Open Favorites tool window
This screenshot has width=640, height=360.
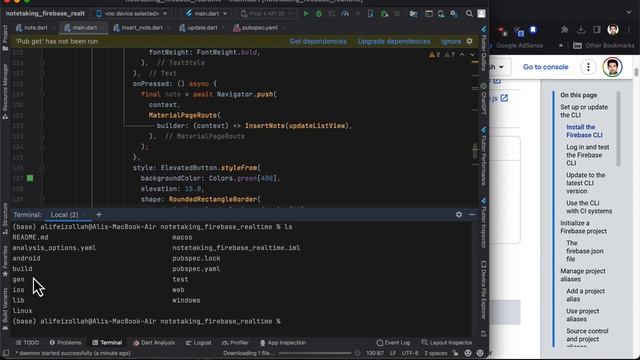coord(5,261)
